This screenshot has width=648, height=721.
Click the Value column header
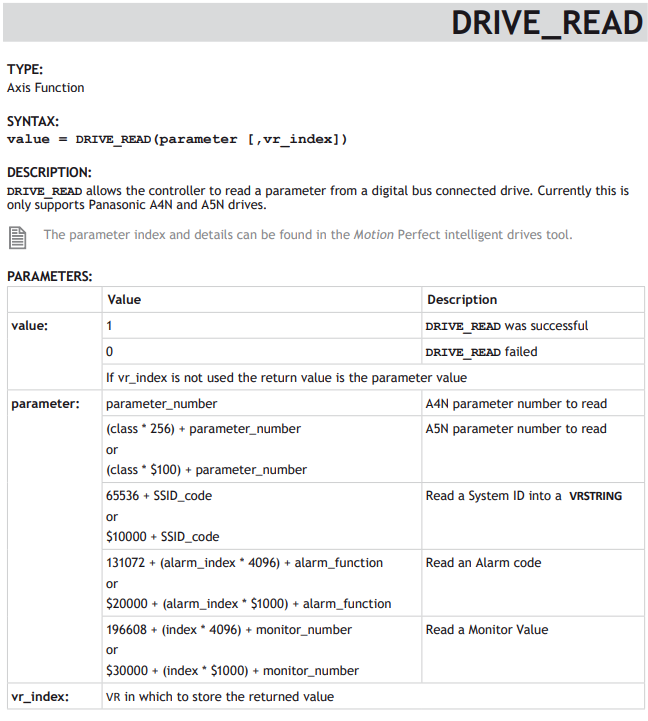point(124,300)
